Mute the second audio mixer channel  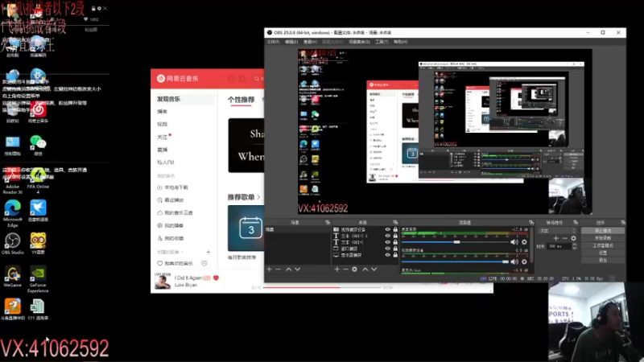[514, 261]
